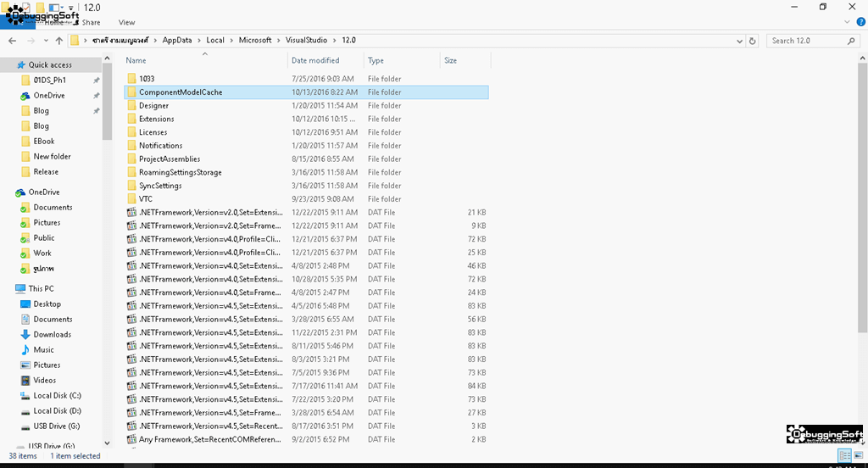Go up one folder level
The height and width of the screenshot is (468, 868).
pos(59,41)
